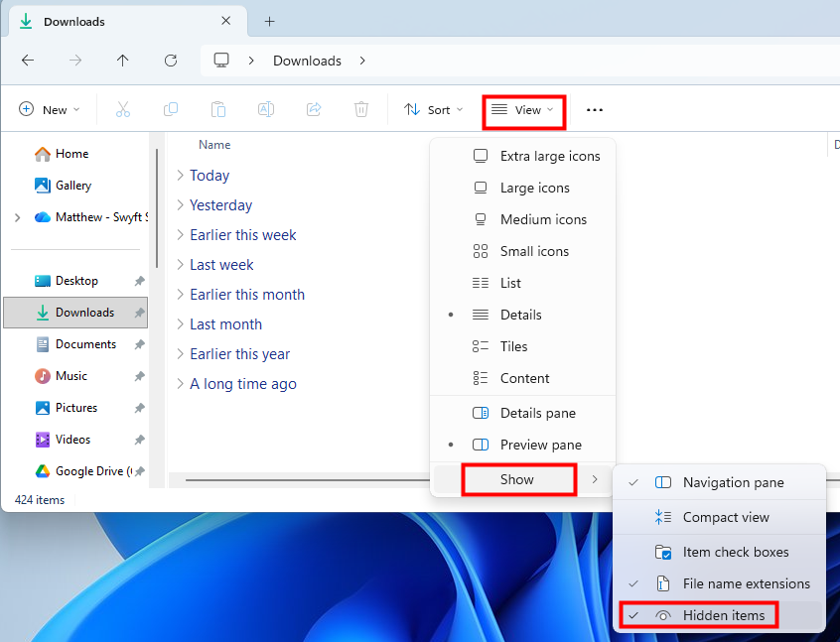Click the Name column header

(214, 145)
